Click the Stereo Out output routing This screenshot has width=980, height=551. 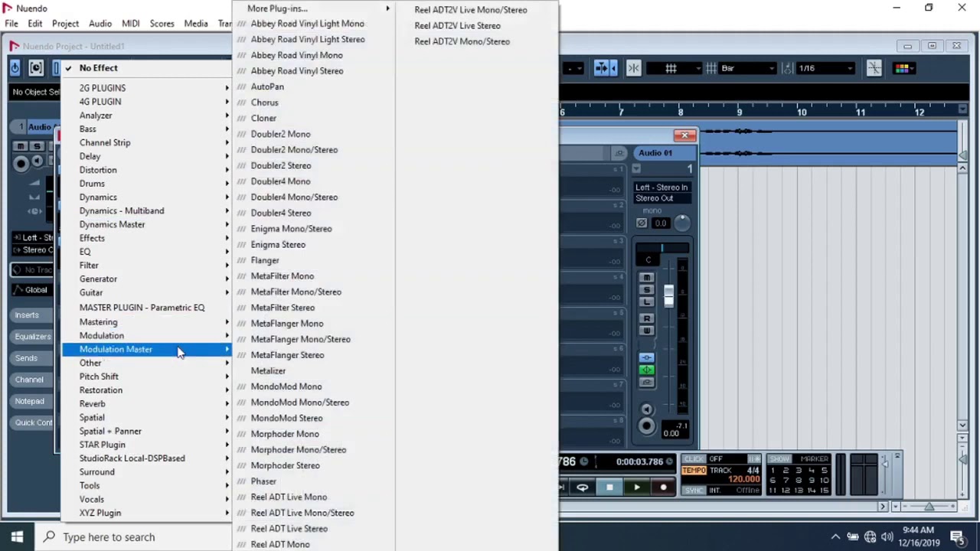pos(661,198)
